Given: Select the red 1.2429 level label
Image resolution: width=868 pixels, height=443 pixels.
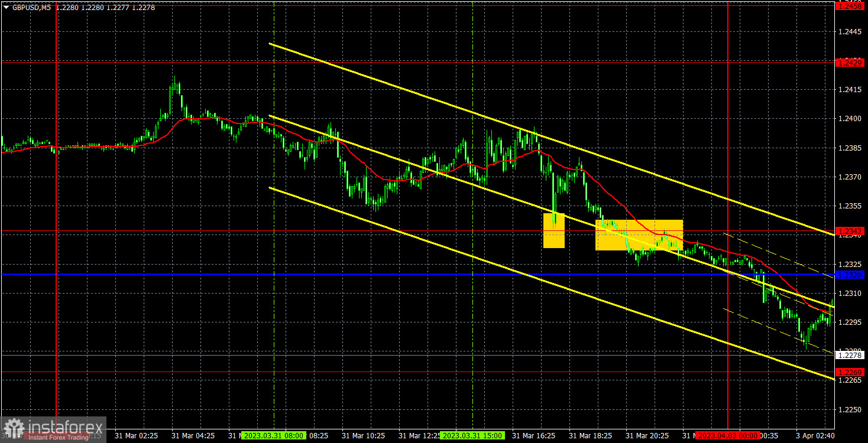Looking at the screenshot, I should pyautogui.click(x=851, y=63).
